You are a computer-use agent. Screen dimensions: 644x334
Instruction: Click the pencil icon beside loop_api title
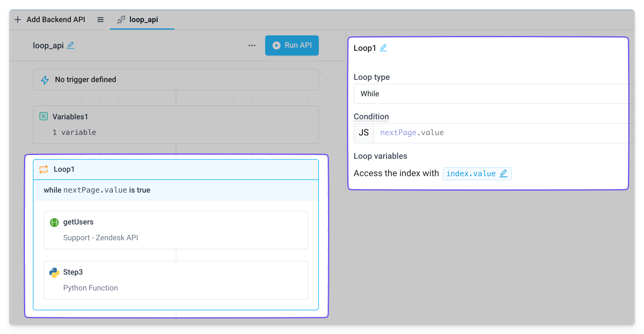point(71,45)
